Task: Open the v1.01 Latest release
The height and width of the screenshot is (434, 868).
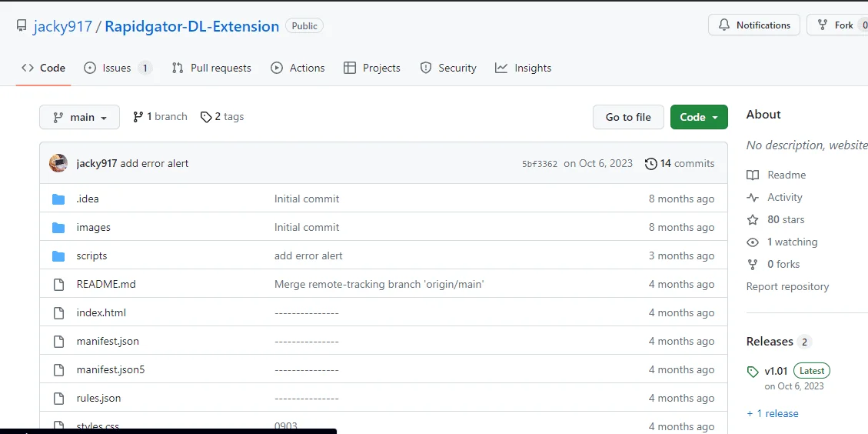Action: click(x=797, y=371)
